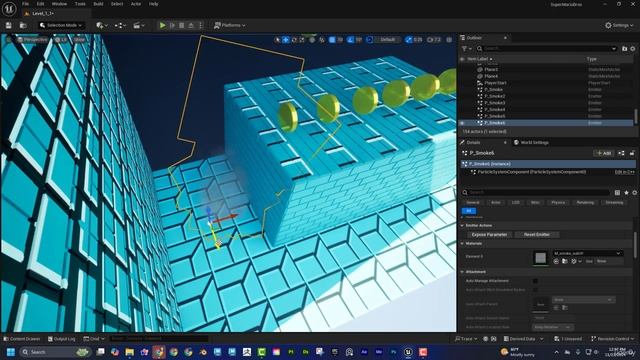Click the viewport layout maximize icon
The height and width of the screenshot is (360, 640).
tap(449, 40)
